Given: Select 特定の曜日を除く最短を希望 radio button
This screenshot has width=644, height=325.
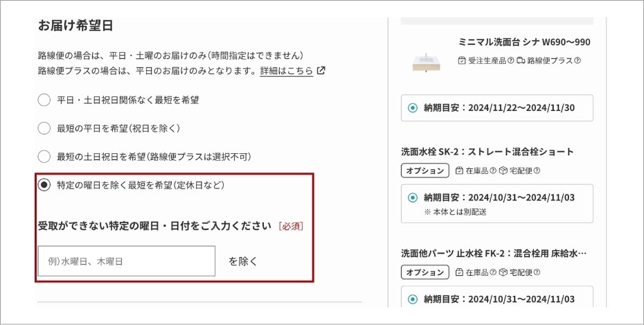Looking at the screenshot, I should pyautogui.click(x=44, y=185).
